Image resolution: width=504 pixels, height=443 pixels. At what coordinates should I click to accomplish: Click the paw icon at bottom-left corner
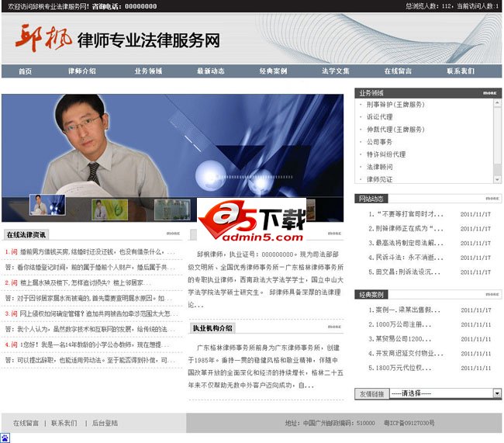pos(5,438)
